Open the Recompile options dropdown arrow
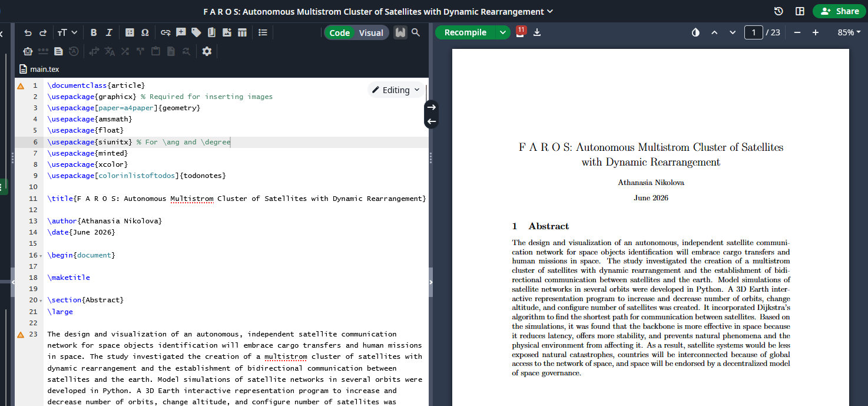The height and width of the screenshot is (406, 868). click(502, 32)
